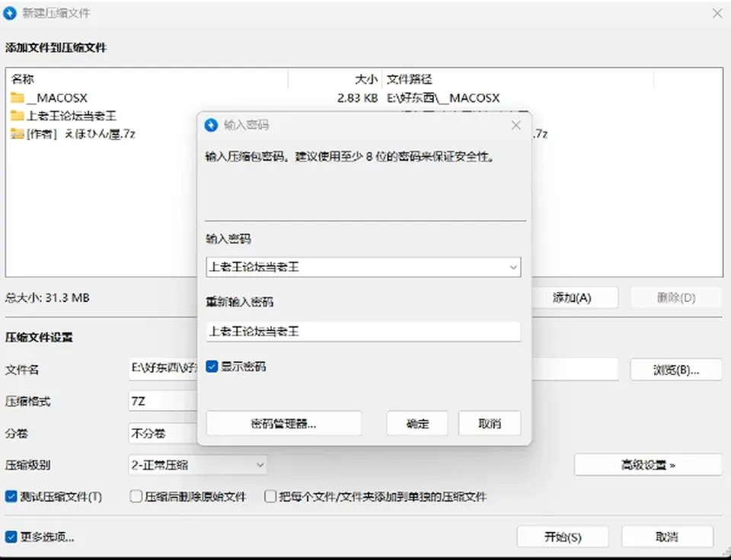The width and height of the screenshot is (731, 560).
Task: Open the 压缩格式 7Z dropdown
Action: pos(163,401)
